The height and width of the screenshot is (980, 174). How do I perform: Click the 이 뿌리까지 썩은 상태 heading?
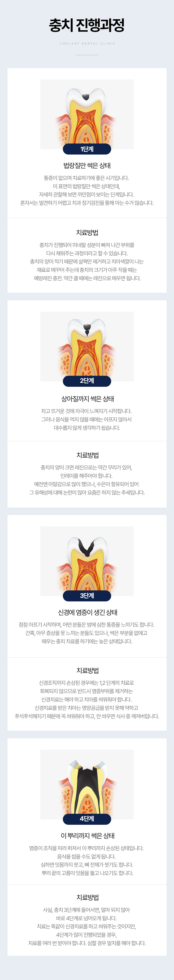[87, 835]
